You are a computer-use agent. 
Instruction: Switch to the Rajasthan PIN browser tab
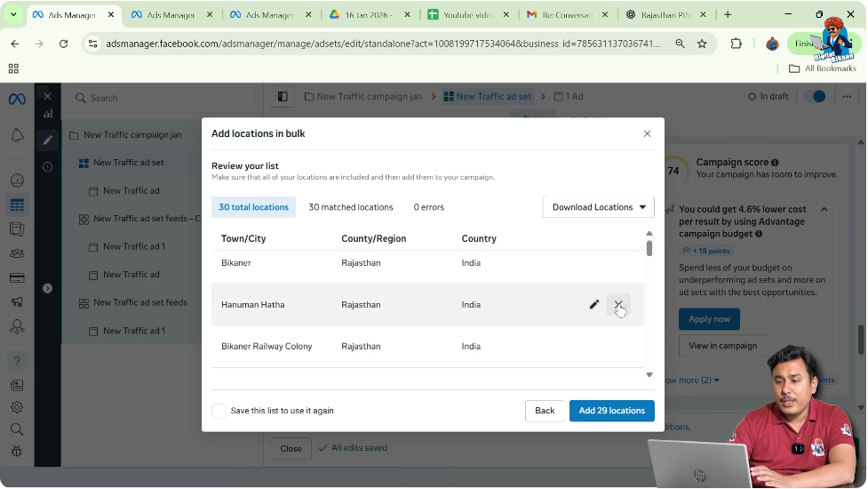click(665, 15)
